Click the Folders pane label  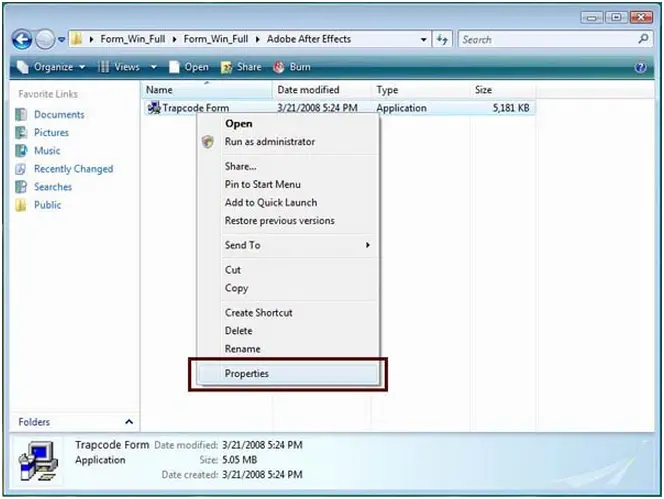tap(34, 422)
